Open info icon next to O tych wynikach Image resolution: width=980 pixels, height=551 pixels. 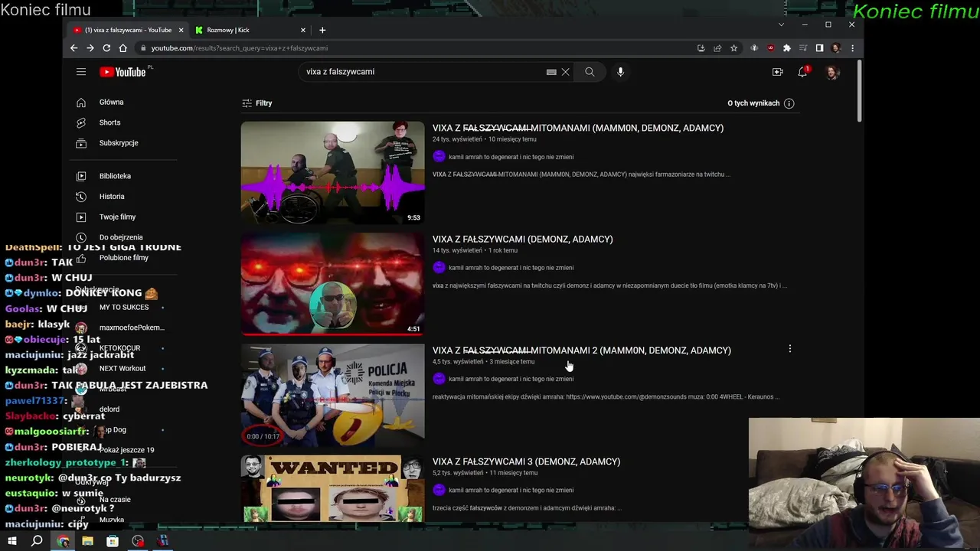pos(789,103)
